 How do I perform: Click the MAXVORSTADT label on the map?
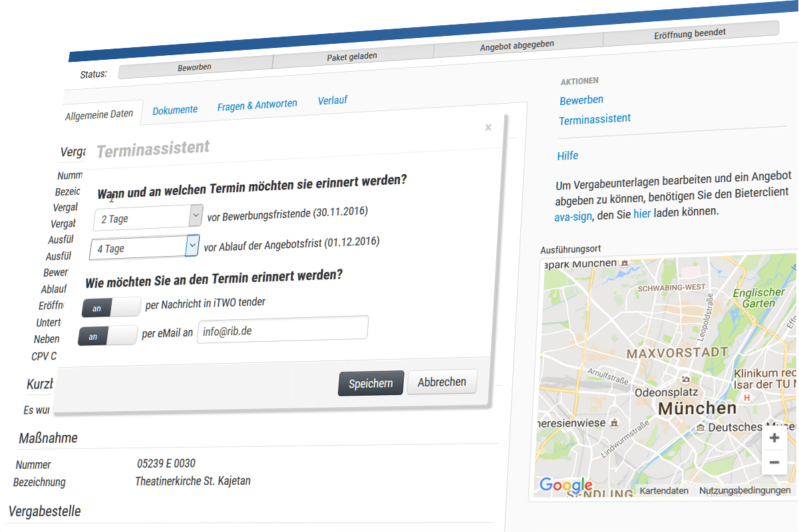[x=678, y=352]
